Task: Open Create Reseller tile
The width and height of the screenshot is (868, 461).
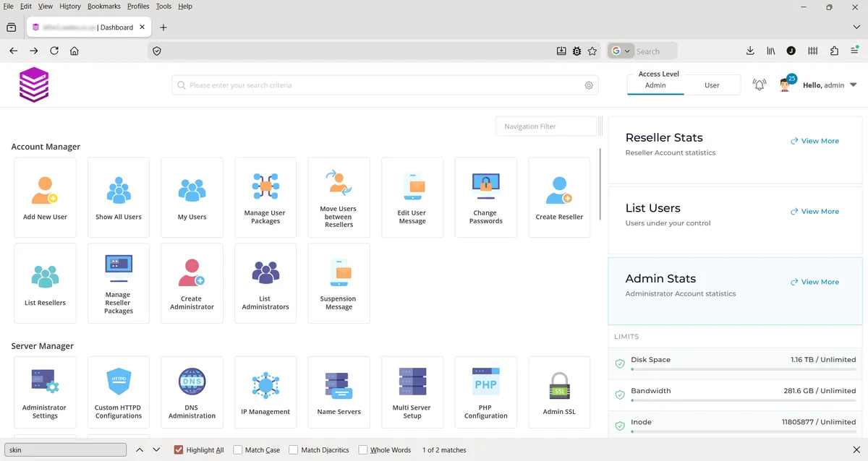Action: pyautogui.click(x=559, y=198)
